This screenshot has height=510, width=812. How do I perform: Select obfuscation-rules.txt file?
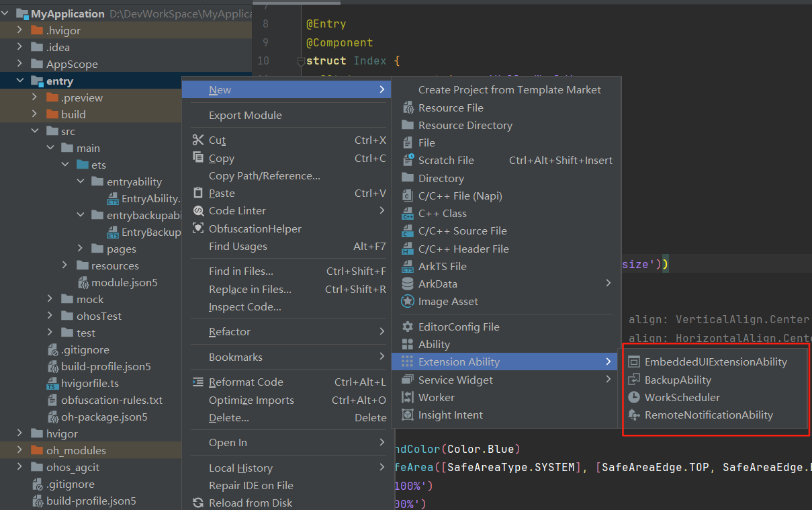111,400
